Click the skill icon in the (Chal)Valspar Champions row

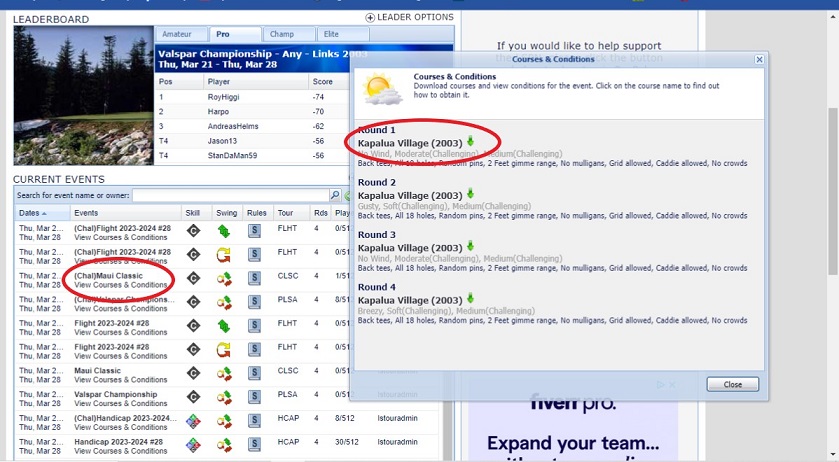pyautogui.click(x=193, y=302)
